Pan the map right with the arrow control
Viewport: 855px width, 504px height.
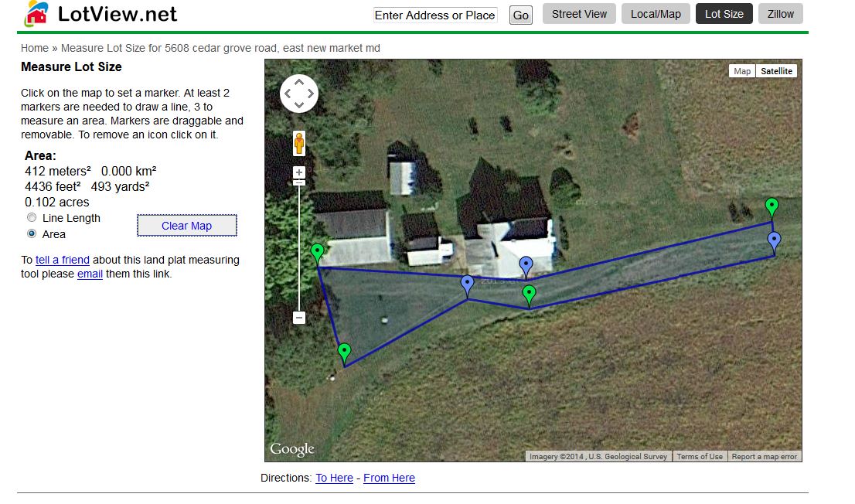point(310,94)
